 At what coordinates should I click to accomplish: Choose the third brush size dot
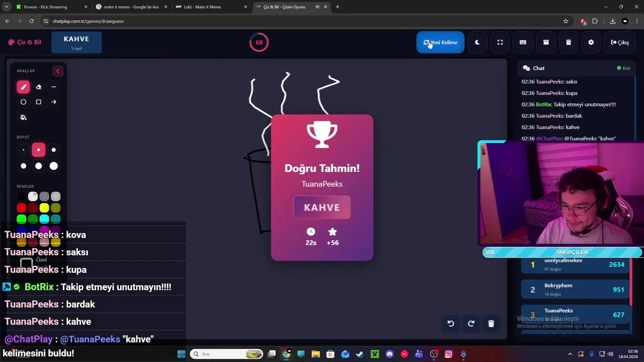point(53,150)
